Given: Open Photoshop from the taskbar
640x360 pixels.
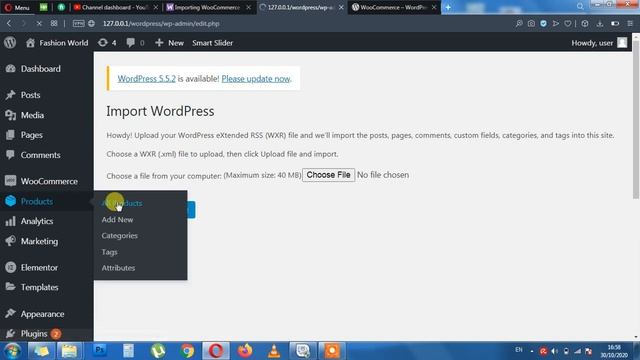Looking at the screenshot, I should (99, 351).
